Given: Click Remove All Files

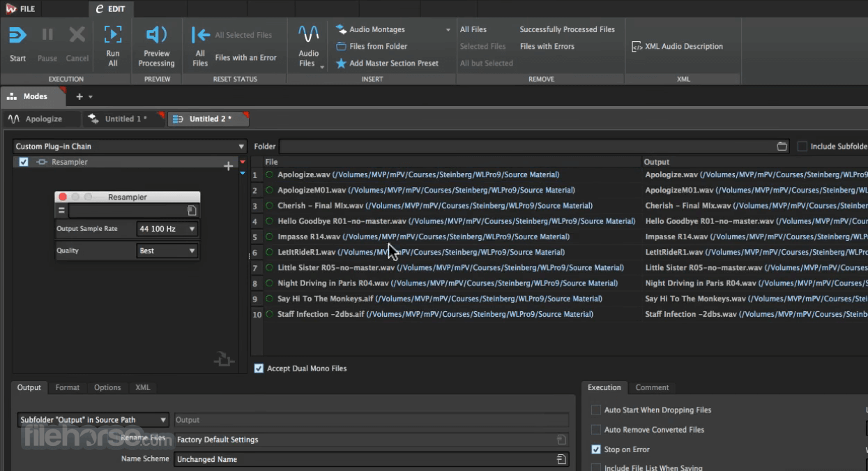Looking at the screenshot, I should [473, 29].
